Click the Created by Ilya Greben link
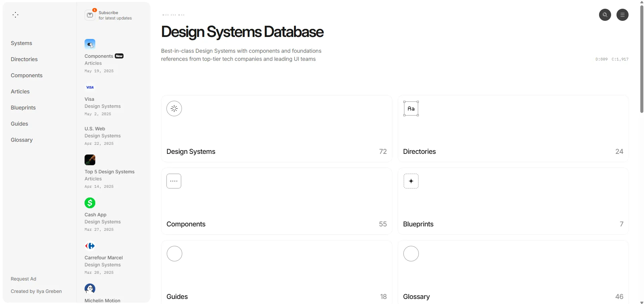 pos(36,292)
